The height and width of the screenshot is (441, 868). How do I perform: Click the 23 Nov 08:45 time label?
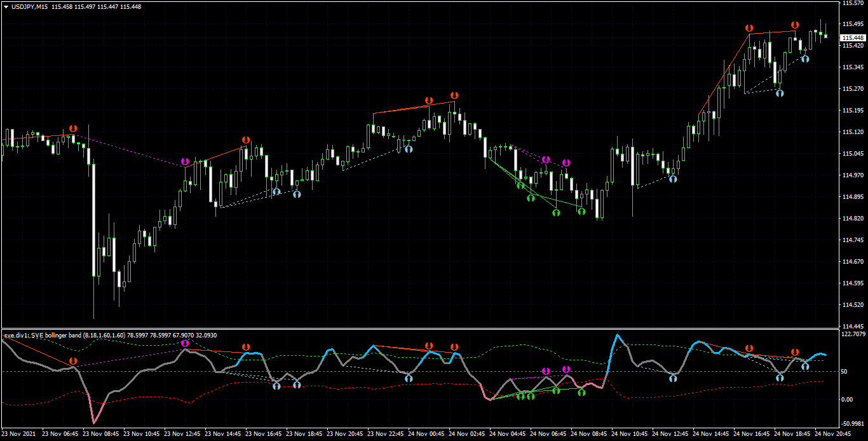pos(101,435)
